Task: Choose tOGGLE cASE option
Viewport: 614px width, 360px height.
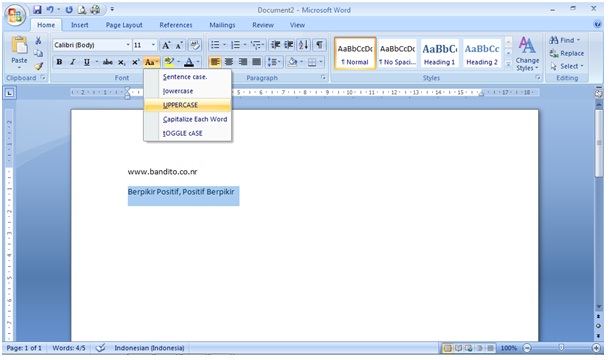Action: 188,133
